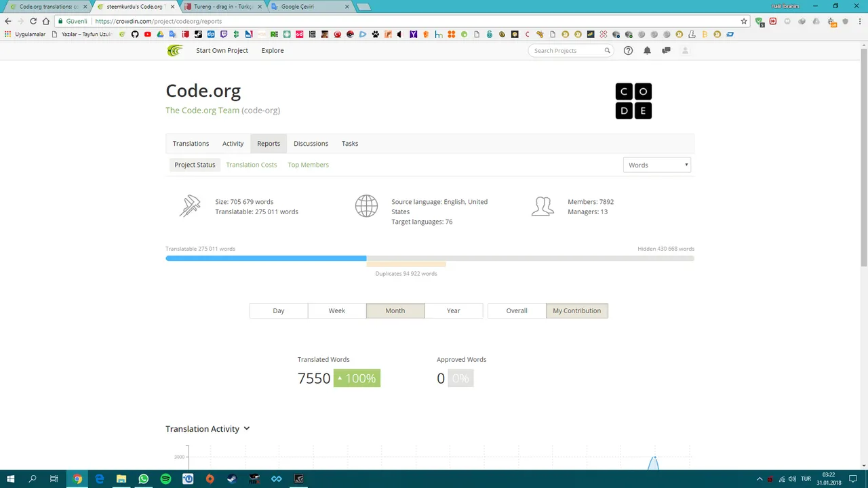The image size is (868, 488).
Task: Open the notifications bell icon
Action: (647, 50)
